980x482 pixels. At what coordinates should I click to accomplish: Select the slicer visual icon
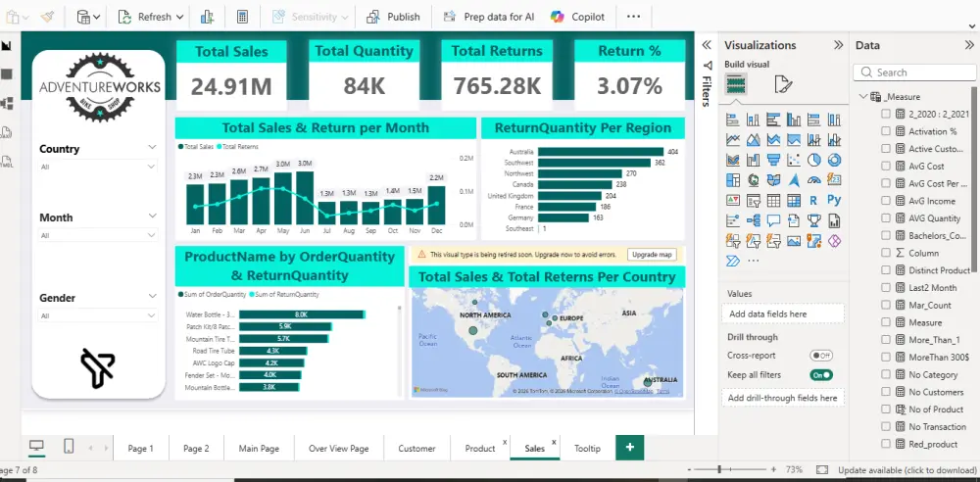tap(753, 201)
